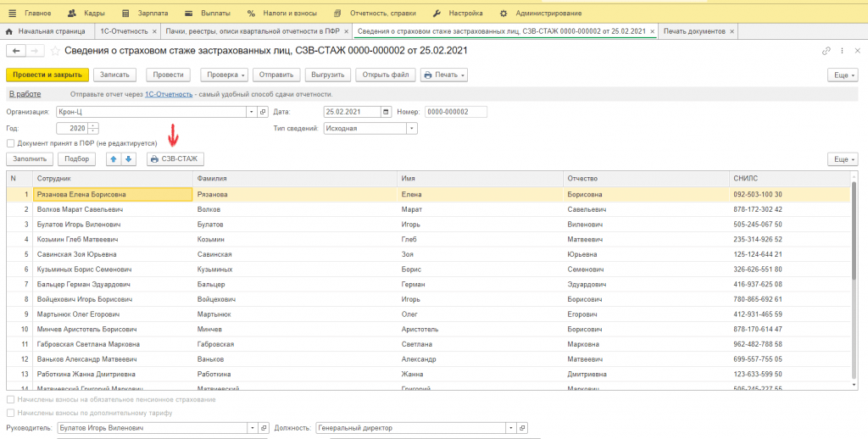Follow the 1С-Отчетность hyperlink

166,94
